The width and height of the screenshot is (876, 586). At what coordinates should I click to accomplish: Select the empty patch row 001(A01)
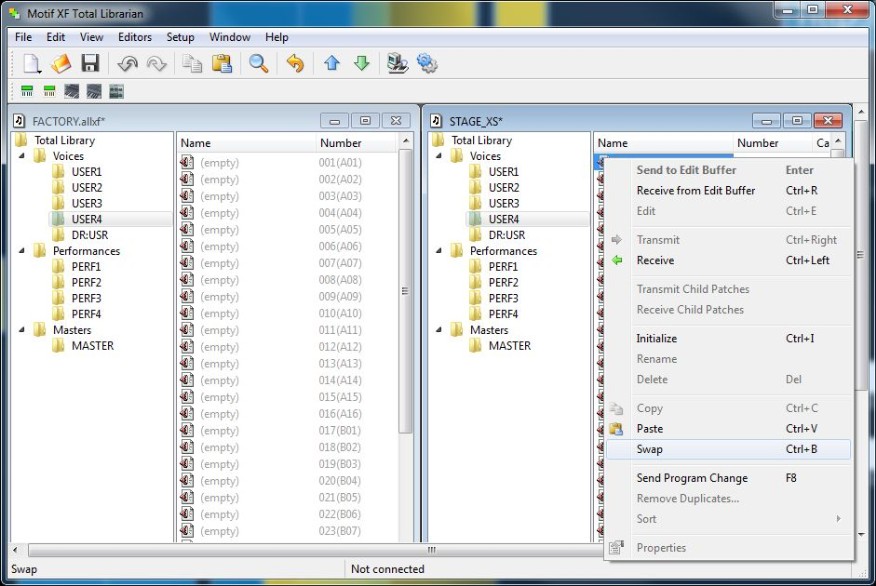point(288,163)
